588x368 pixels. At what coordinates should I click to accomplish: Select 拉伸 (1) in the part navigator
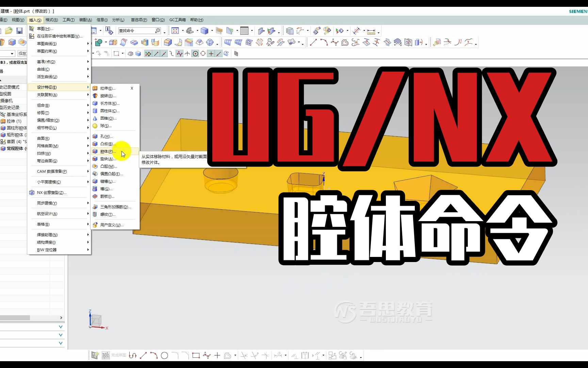point(11,121)
